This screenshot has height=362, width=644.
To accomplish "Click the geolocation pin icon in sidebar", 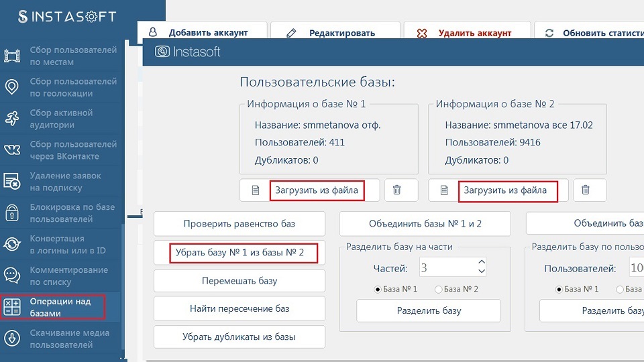I will click(12, 87).
